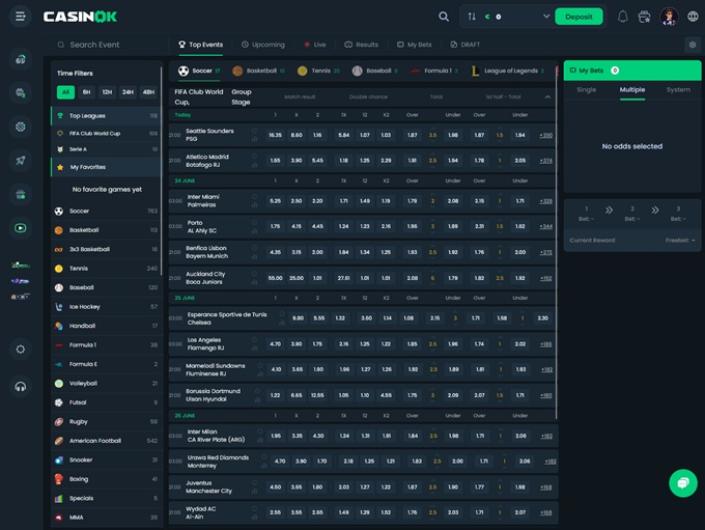Enable the 24H time filter
The height and width of the screenshot is (530, 705).
coord(128,92)
